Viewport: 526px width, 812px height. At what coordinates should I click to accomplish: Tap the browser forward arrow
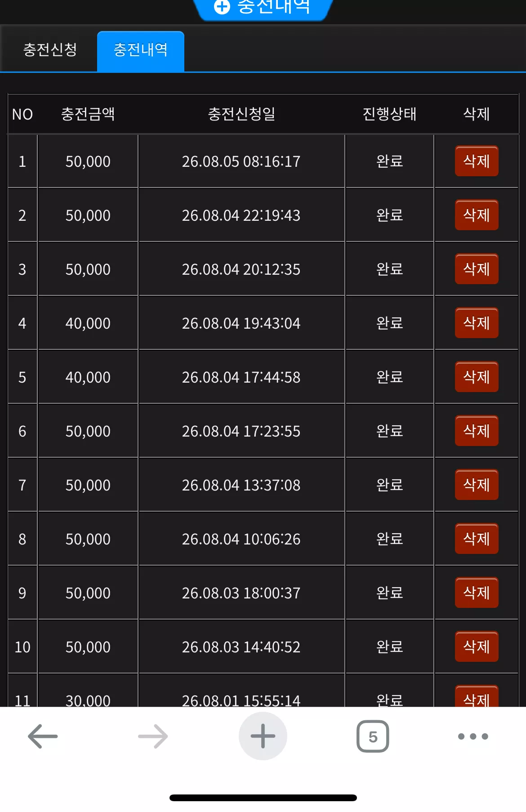point(153,736)
